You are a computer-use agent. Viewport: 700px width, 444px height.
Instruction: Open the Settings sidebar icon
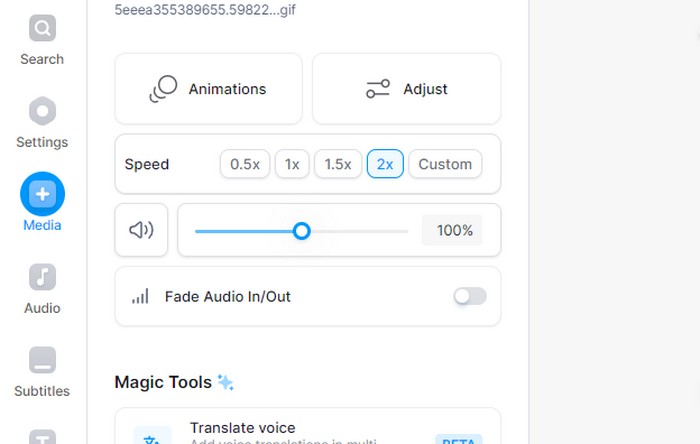pyautogui.click(x=42, y=111)
